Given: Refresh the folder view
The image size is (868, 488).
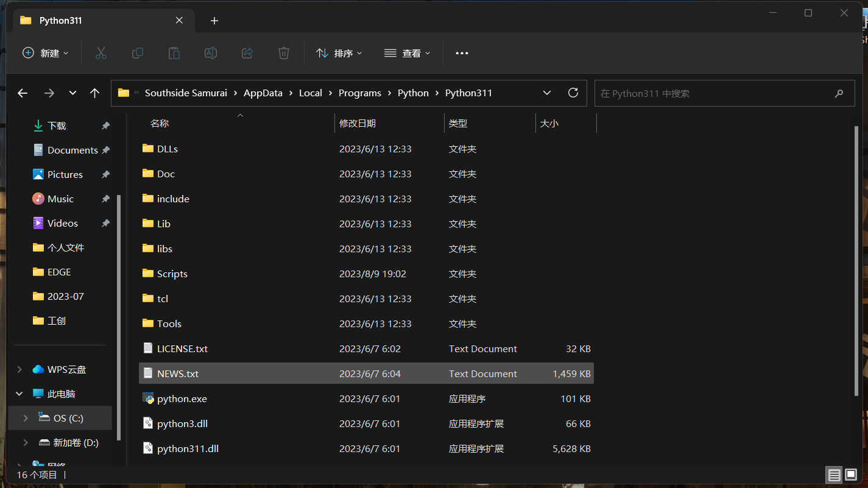Looking at the screenshot, I should pyautogui.click(x=573, y=93).
